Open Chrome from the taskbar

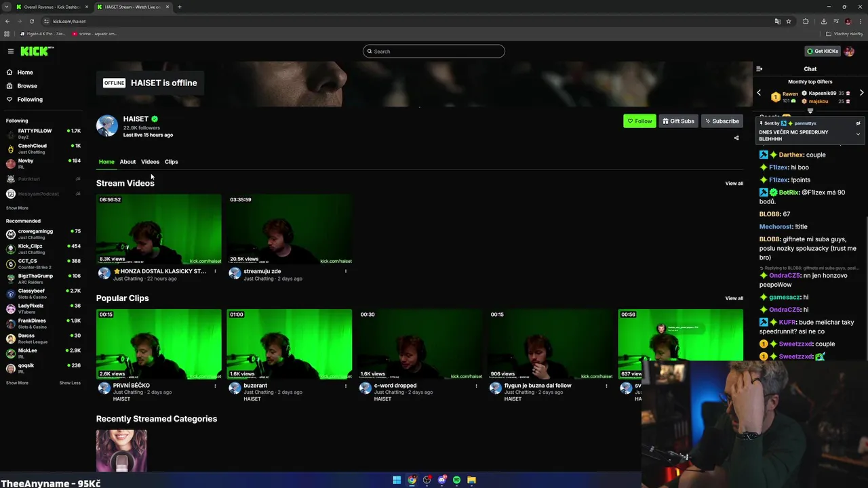coord(412,480)
